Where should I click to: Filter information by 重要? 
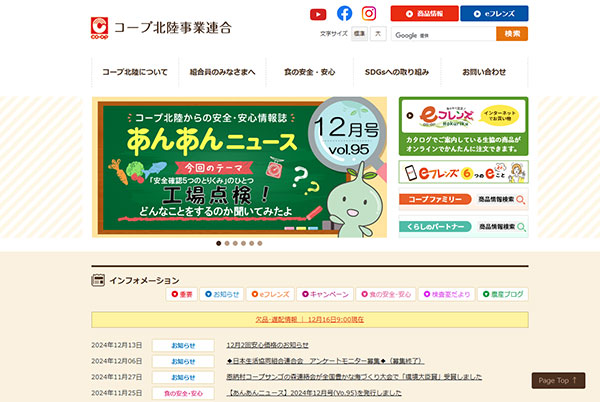(182, 294)
